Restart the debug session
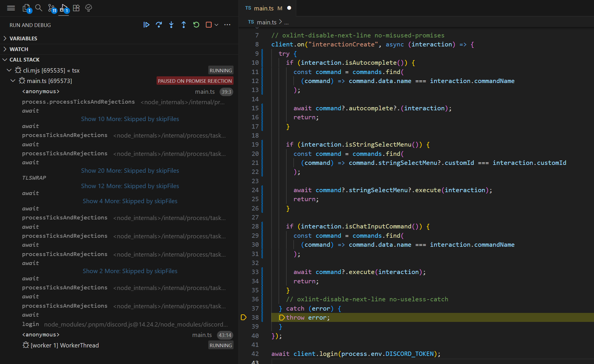The height and width of the screenshot is (364, 594). (196, 25)
